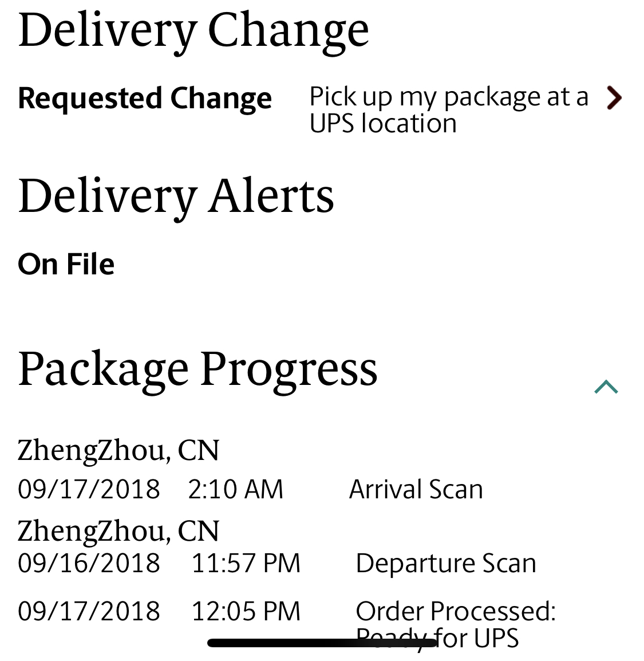Select the 09/17/2018 Order Processed date

[89, 611]
